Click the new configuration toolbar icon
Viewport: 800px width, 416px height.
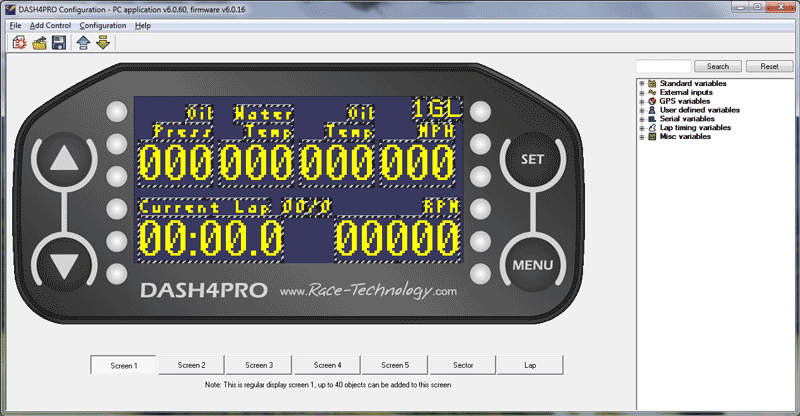click(x=18, y=43)
